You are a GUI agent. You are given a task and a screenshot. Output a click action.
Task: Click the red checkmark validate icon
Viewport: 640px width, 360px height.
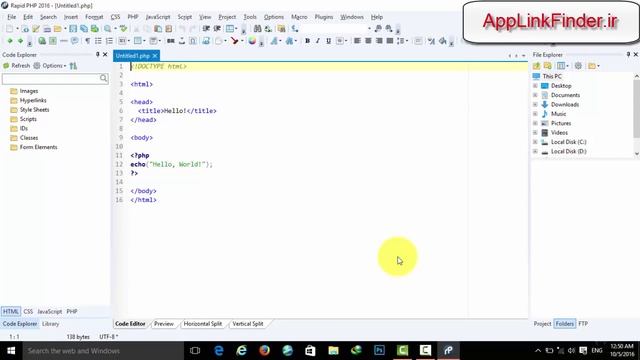tap(234, 41)
